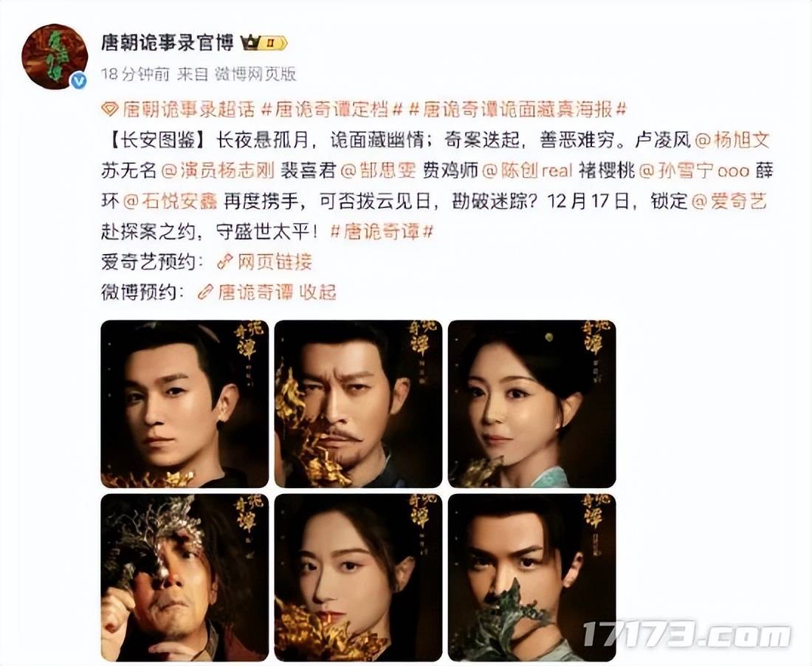Open the 唐朝诡事录官博 profile avatar
This screenshot has width=812, height=666.
tap(55, 56)
